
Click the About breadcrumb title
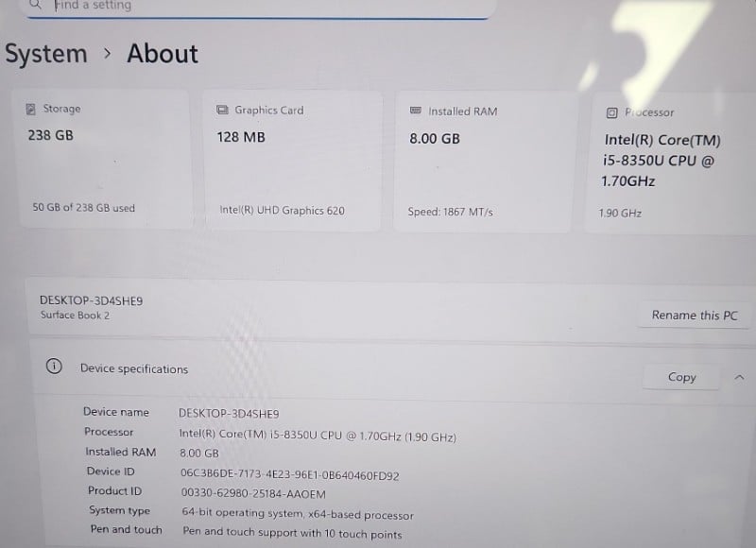(163, 53)
